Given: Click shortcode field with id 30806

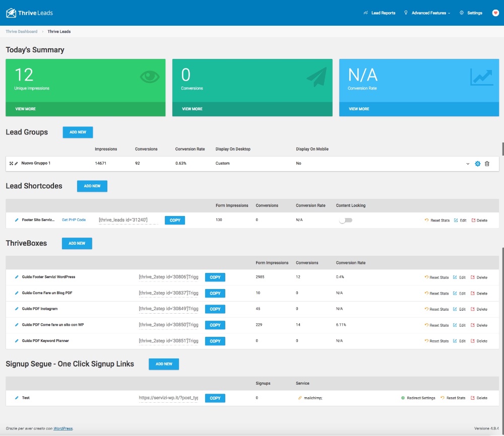Looking at the screenshot, I should (168, 277).
